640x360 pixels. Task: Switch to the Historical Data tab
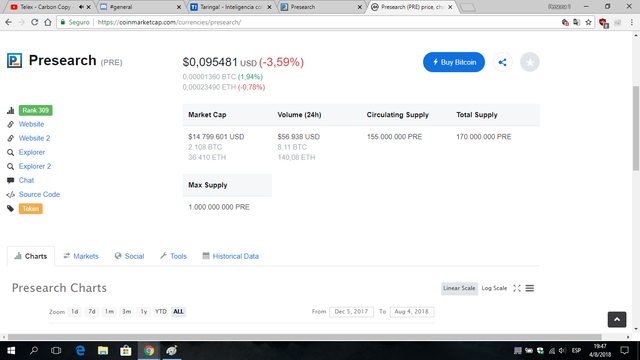click(x=231, y=256)
